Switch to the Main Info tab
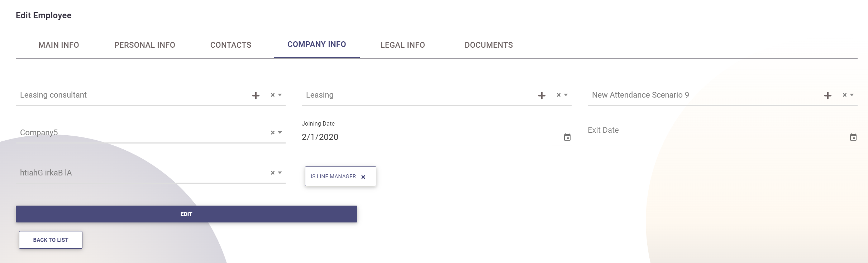 click(59, 45)
